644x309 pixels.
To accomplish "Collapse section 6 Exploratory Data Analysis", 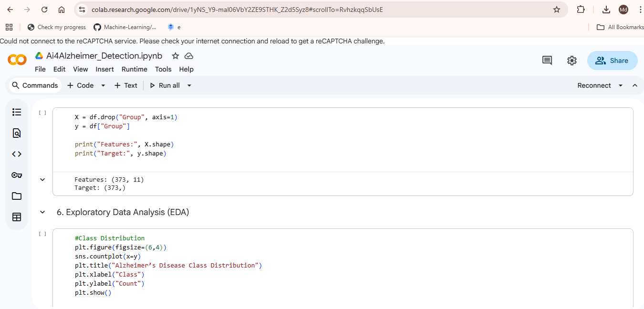I will (42, 212).
